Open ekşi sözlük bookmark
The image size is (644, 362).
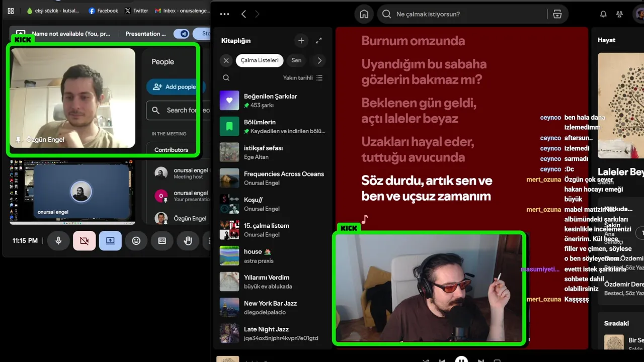(53, 11)
